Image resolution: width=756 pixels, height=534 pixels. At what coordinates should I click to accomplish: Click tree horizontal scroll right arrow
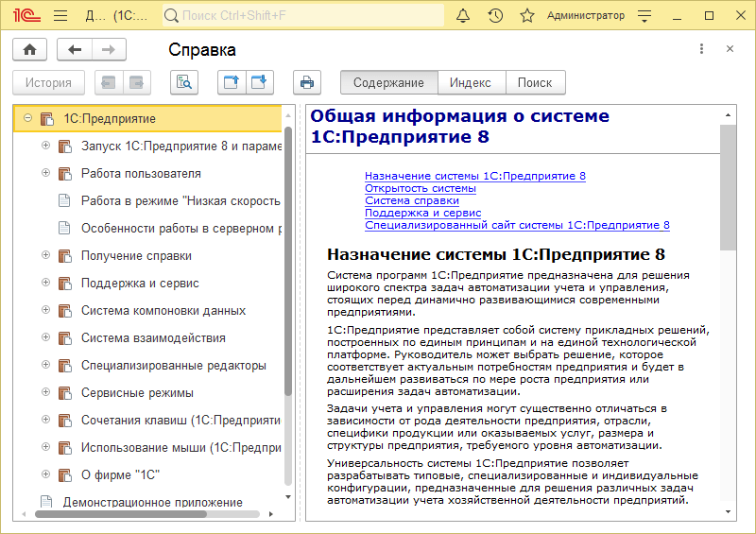point(271,514)
